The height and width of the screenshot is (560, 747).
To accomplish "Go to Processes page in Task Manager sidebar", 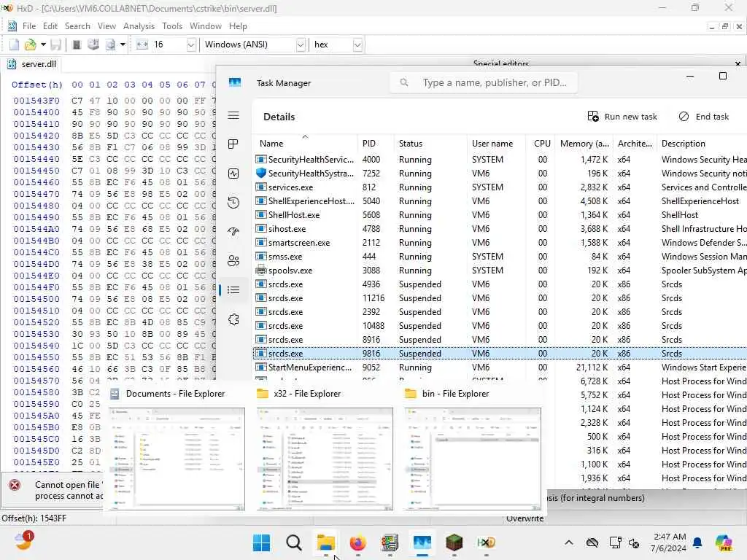I will coord(233,144).
